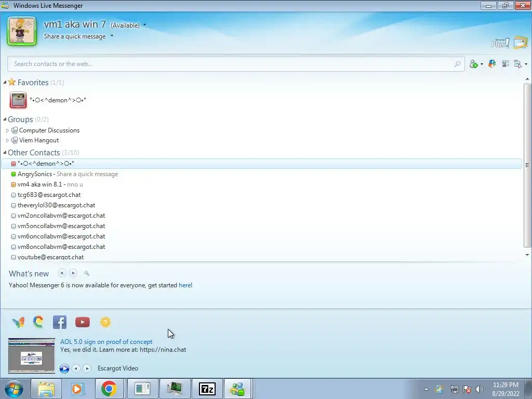Screen dimensions: 532x399
Task: Expand the Viem Hangout group
Action: pyautogui.click(x=7, y=140)
